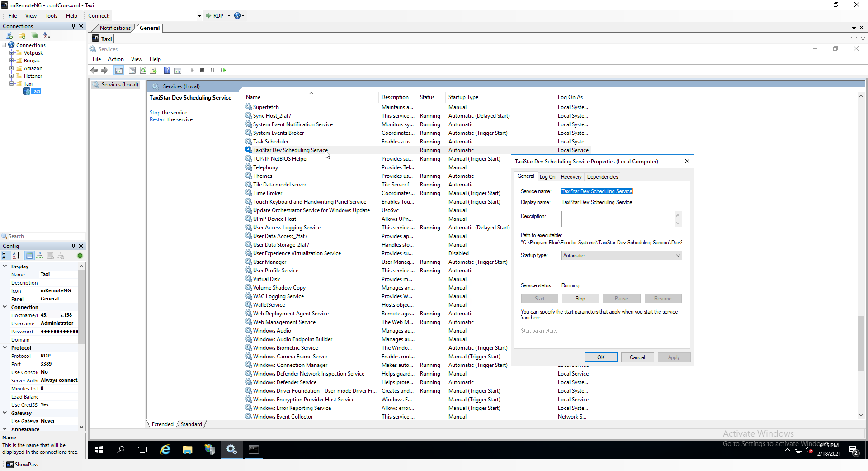Collapse the Display section in Config
Screen dimensions: 868x471
click(5, 266)
